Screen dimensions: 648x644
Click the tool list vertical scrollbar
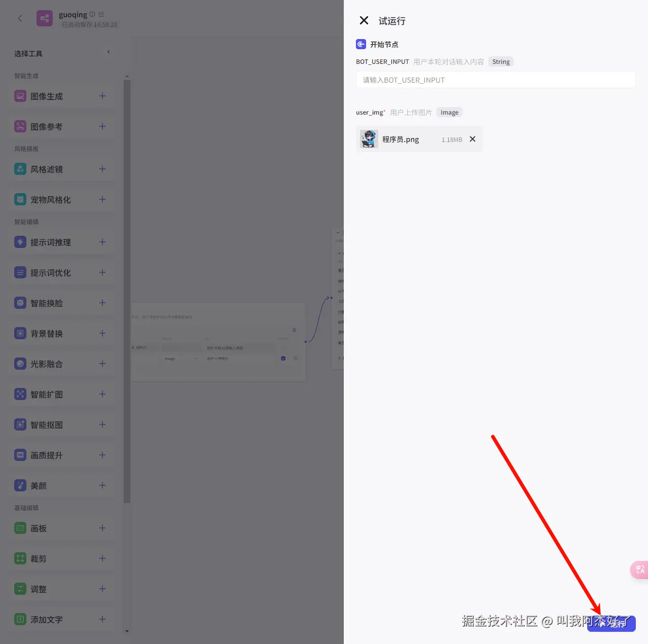tap(127, 292)
